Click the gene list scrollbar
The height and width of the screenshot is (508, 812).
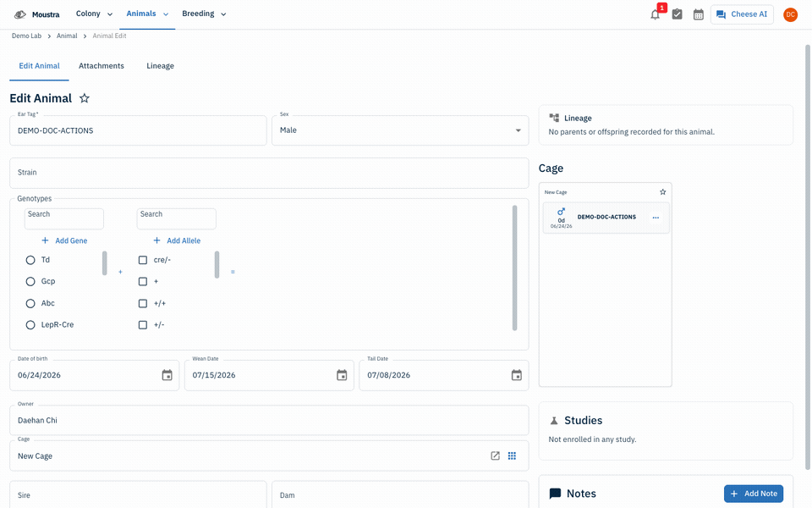105,263
